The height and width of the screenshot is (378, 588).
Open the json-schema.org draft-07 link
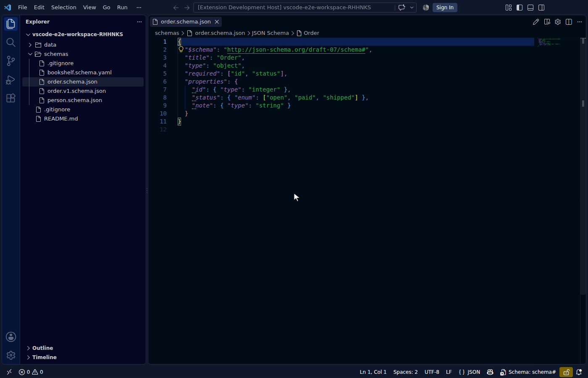pyautogui.click(x=296, y=50)
